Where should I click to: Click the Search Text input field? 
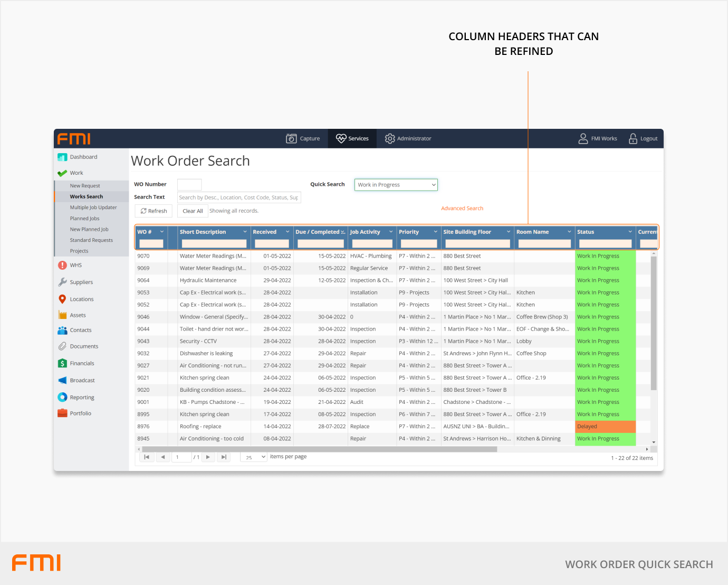tap(238, 197)
